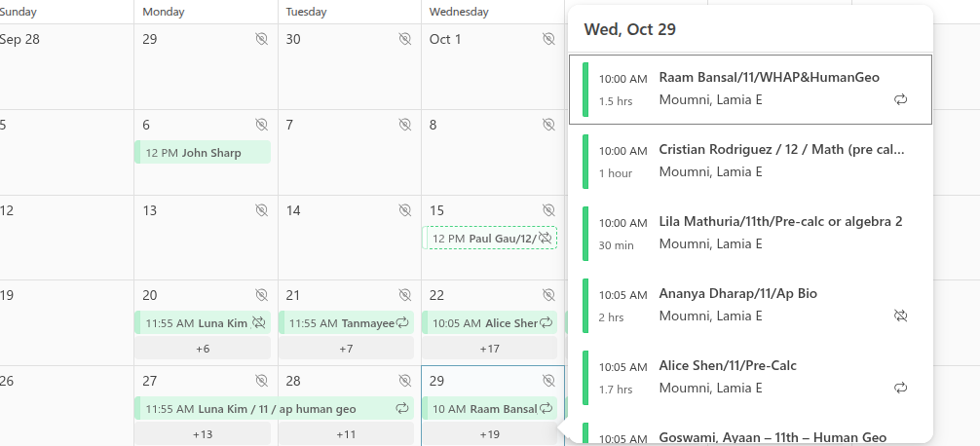Click the crossed recurrence icon on Ananya Dharap event
Viewport: 980px width, 446px height.
[901, 316]
